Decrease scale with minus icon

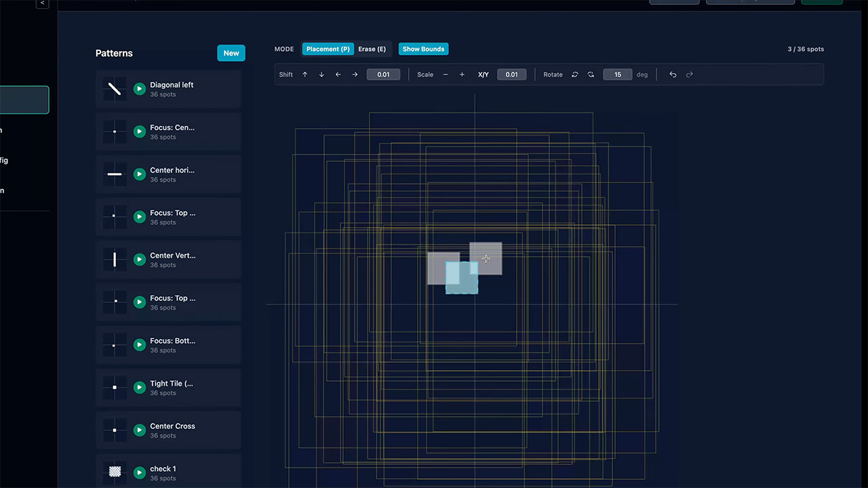click(446, 75)
